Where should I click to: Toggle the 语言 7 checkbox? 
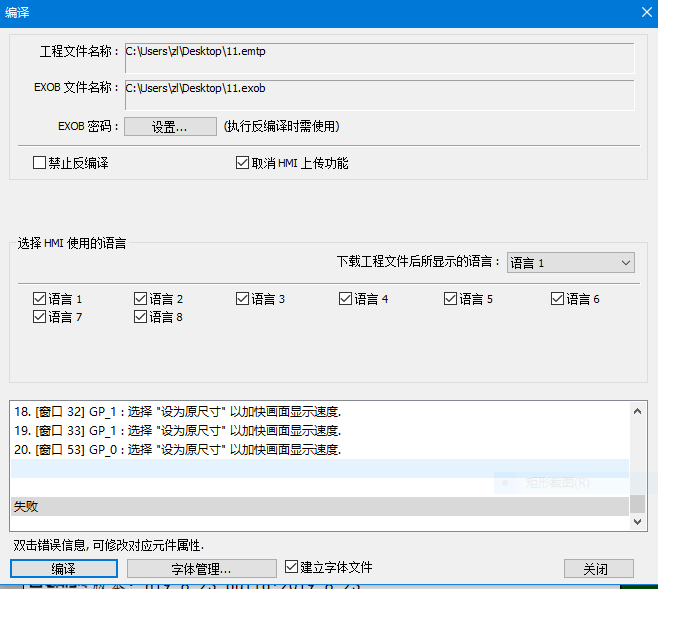tap(40, 317)
